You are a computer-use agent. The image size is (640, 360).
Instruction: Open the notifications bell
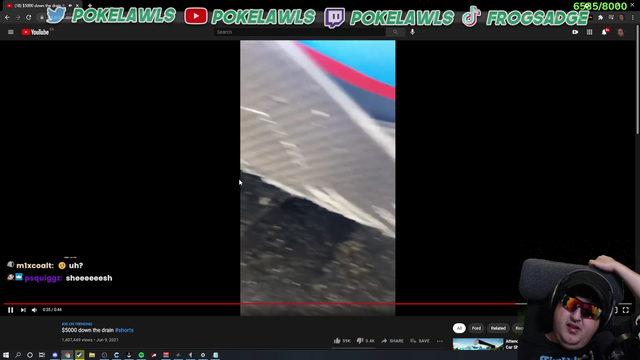click(604, 32)
